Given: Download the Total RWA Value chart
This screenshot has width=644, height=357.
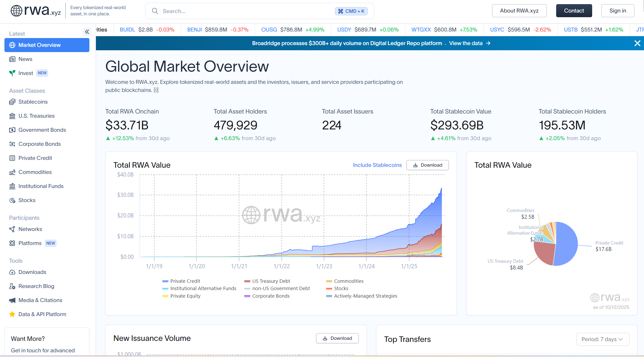Looking at the screenshot, I should (x=427, y=165).
